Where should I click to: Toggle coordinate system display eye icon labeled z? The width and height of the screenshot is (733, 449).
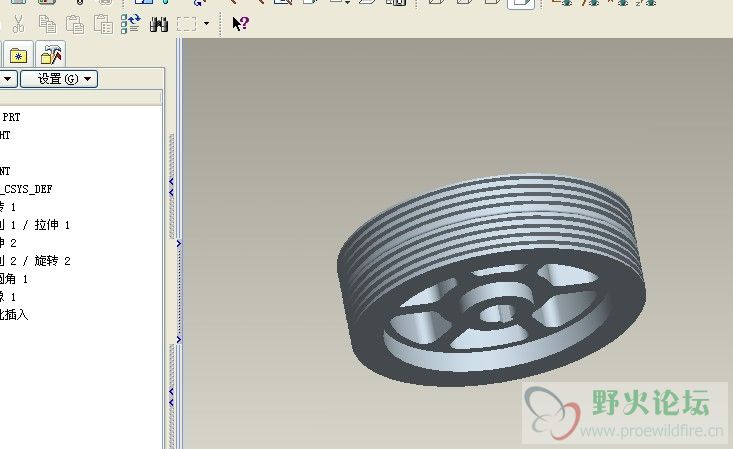point(647,2)
